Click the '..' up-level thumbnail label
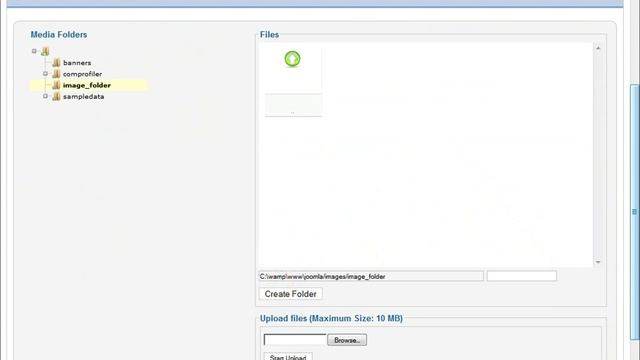The width and height of the screenshot is (640, 360). click(x=293, y=112)
